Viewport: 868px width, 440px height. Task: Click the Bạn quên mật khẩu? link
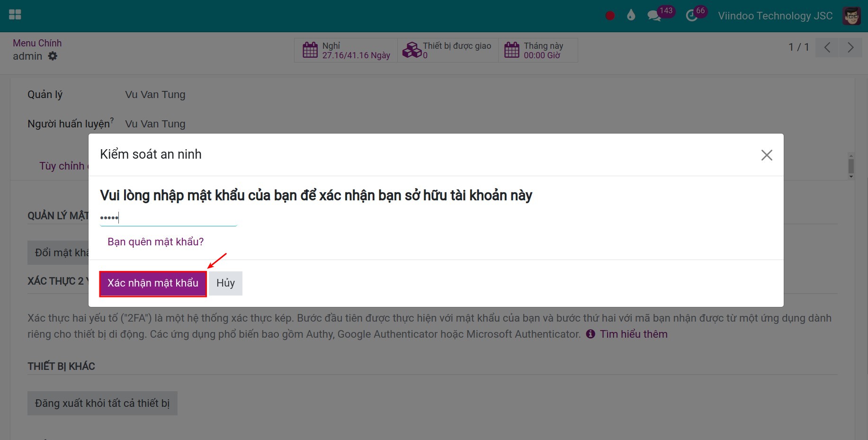[155, 242]
